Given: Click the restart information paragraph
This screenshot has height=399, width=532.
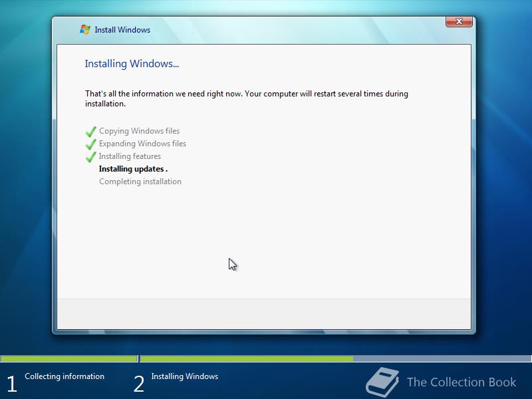Looking at the screenshot, I should 247,98.
